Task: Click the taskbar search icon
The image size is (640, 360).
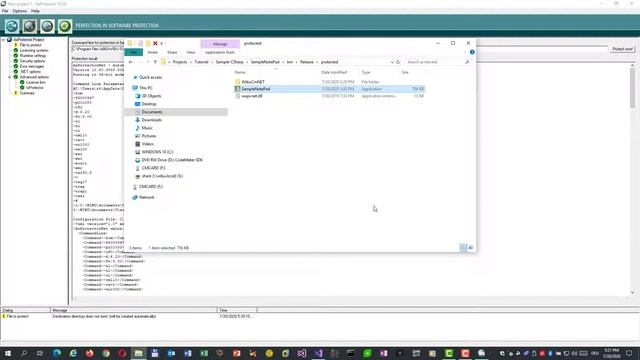Action: (24, 353)
